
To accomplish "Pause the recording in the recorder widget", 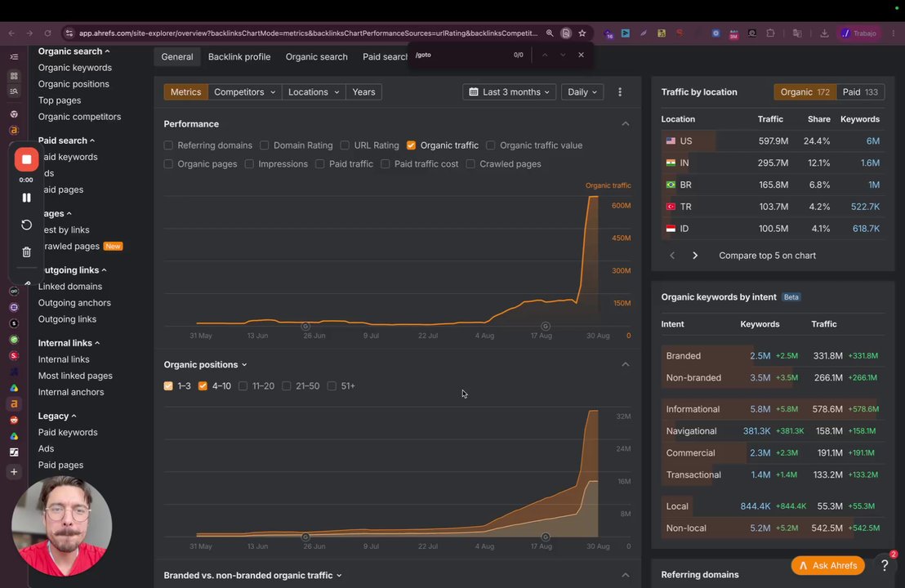I will (26, 198).
